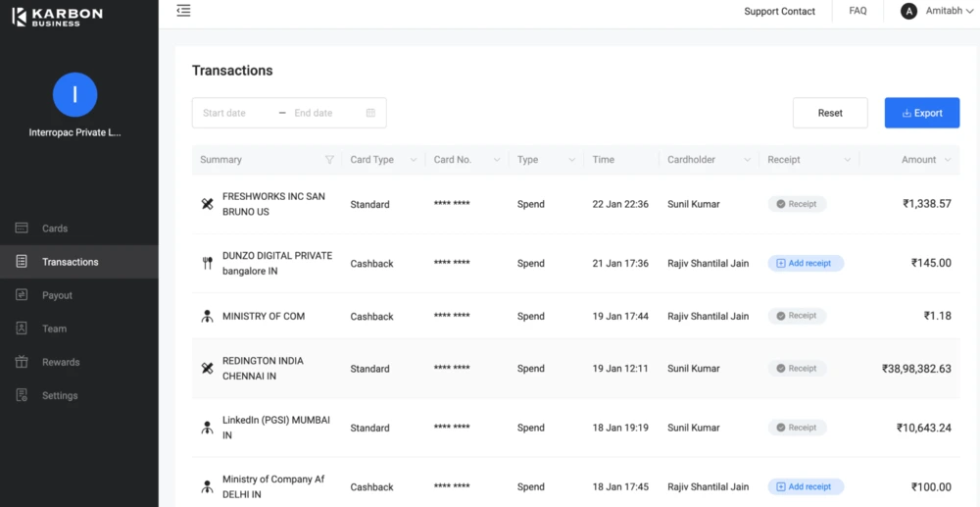Collapse sidebar with the menu-fold icon
The width and height of the screenshot is (980, 507).
[183, 11]
